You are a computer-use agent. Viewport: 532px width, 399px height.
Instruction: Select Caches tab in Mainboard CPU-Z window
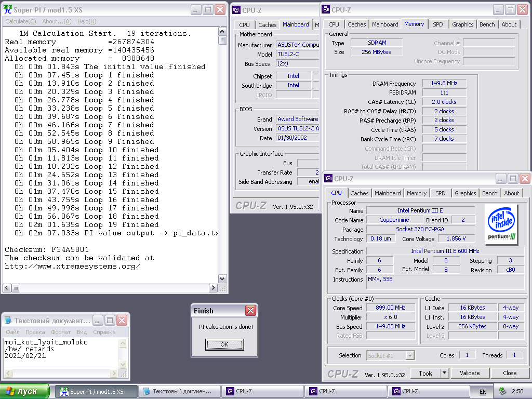click(268, 25)
